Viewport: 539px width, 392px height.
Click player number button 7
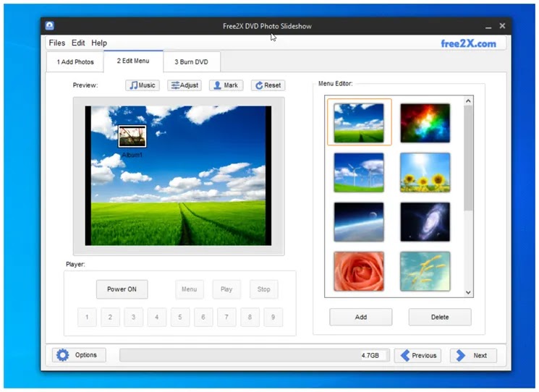[226, 317]
